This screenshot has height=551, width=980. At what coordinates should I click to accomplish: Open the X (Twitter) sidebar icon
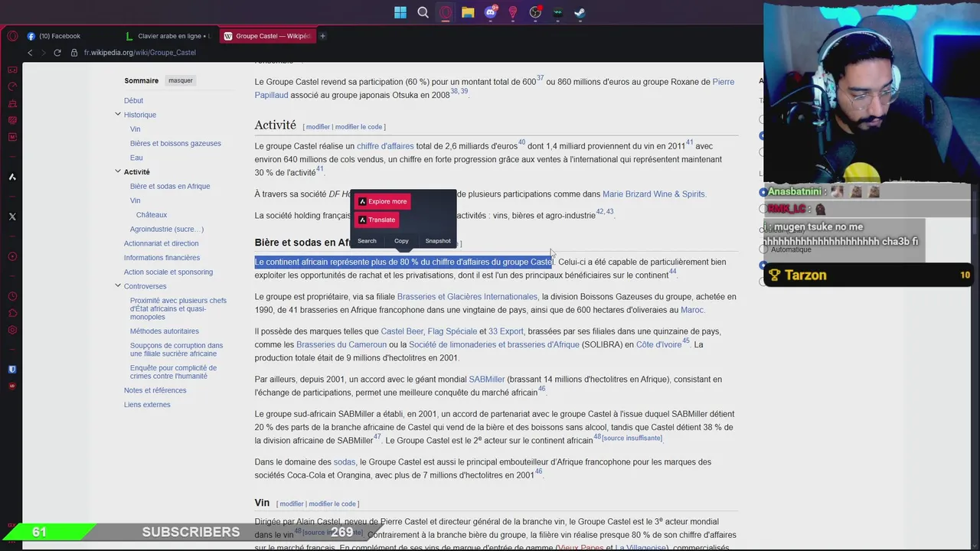coord(12,217)
